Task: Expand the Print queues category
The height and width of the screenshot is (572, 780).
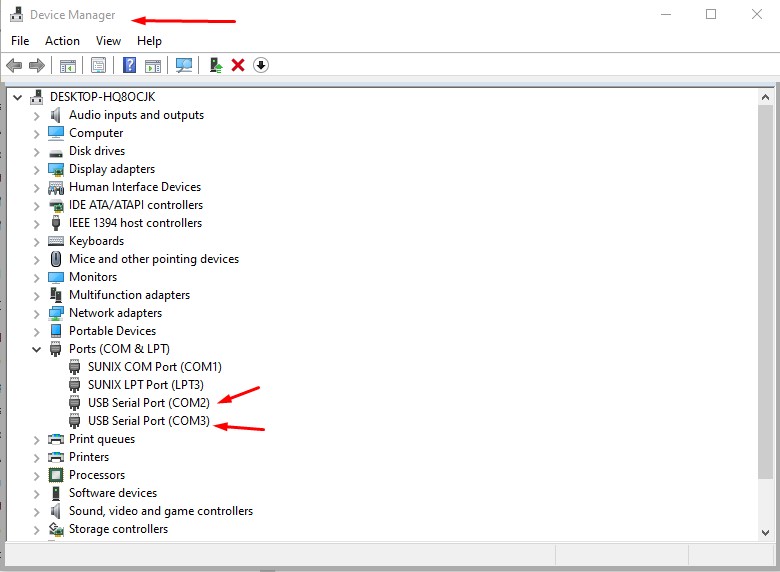Action: (x=36, y=440)
